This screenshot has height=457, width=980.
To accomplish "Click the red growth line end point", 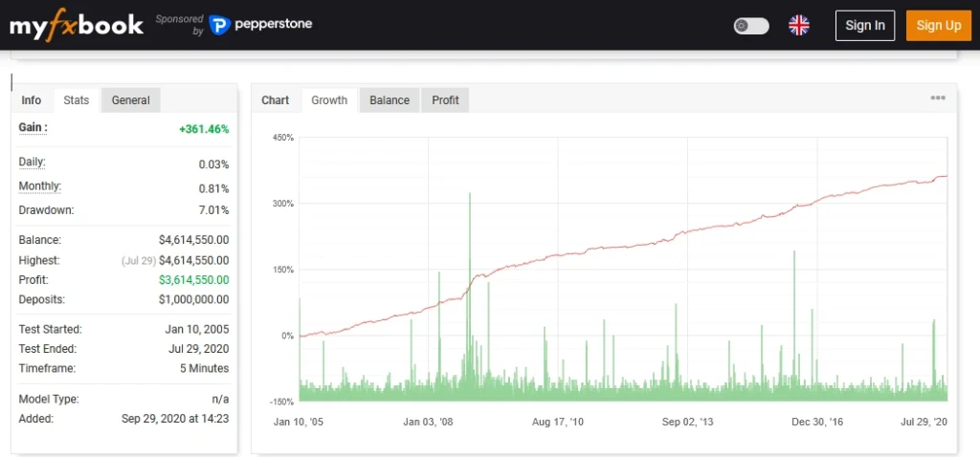I will (x=946, y=176).
